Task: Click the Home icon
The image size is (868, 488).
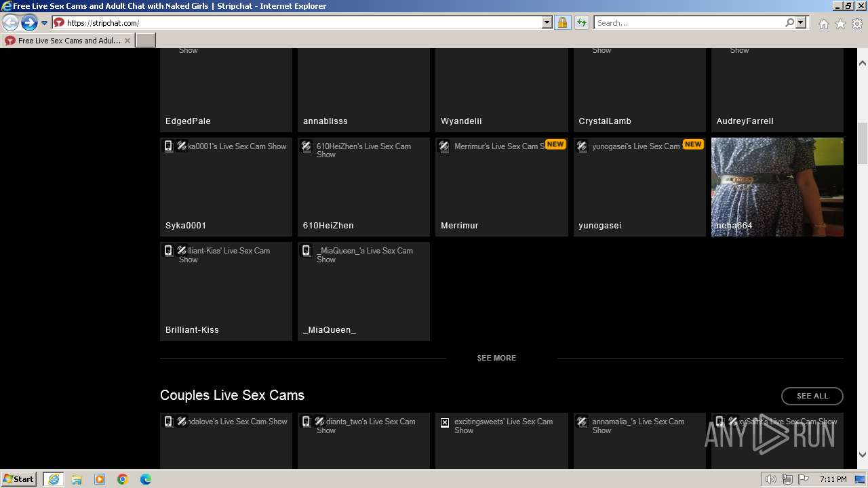Action: click(x=823, y=24)
